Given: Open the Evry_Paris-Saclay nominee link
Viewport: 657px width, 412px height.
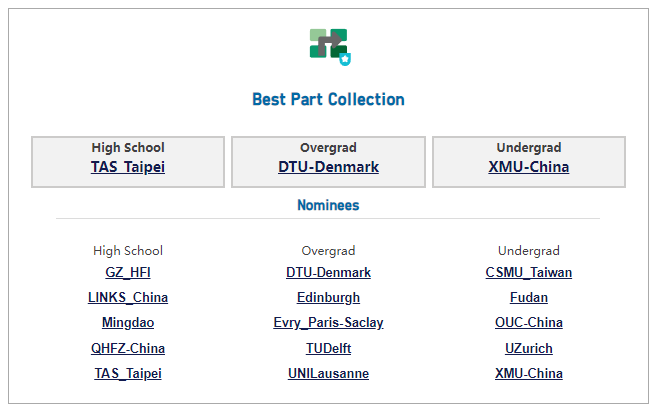Looking at the screenshot, I should point(328,323).
